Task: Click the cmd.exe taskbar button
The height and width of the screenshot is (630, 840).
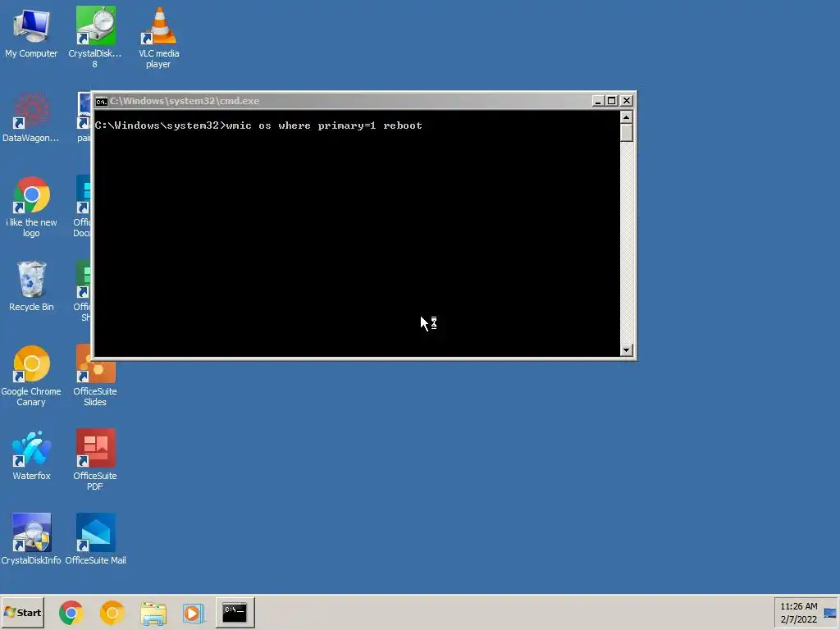Action: point(235,612)
